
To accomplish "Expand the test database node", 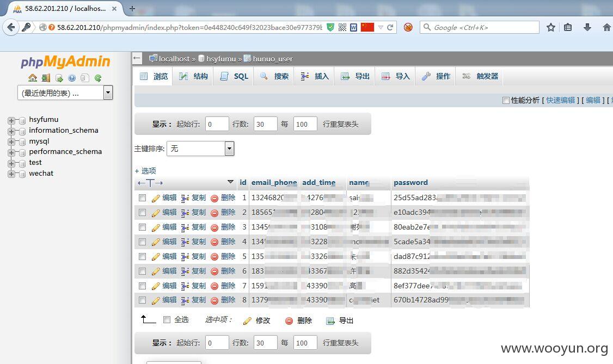I will [11, 163].
